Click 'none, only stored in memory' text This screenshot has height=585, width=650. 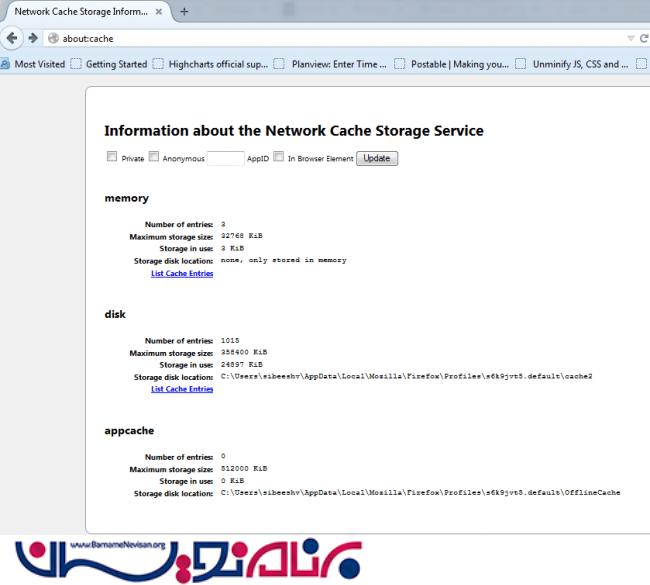[x=284, y=260]
